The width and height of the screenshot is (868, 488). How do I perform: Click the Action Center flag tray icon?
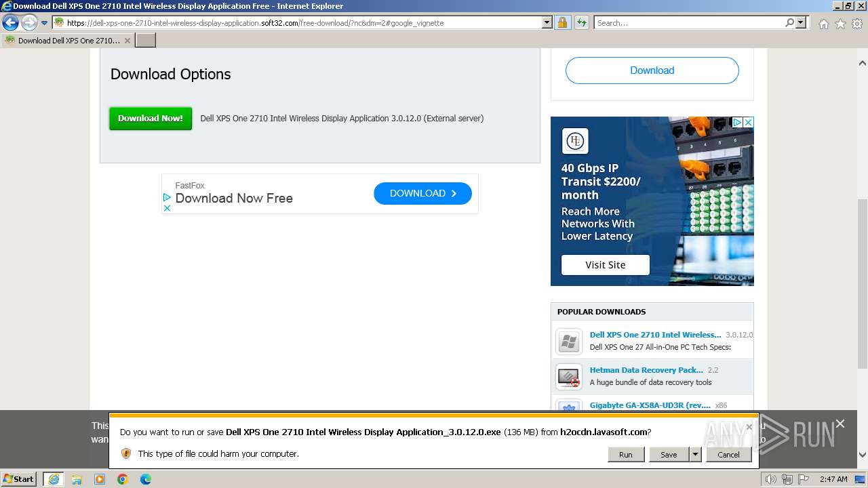point(802,479)
